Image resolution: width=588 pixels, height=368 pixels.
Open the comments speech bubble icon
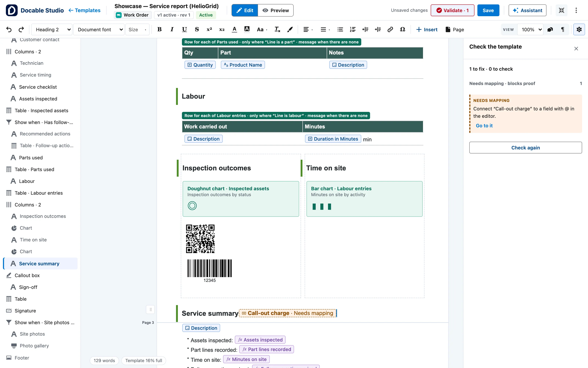click(x=550, y=29)
